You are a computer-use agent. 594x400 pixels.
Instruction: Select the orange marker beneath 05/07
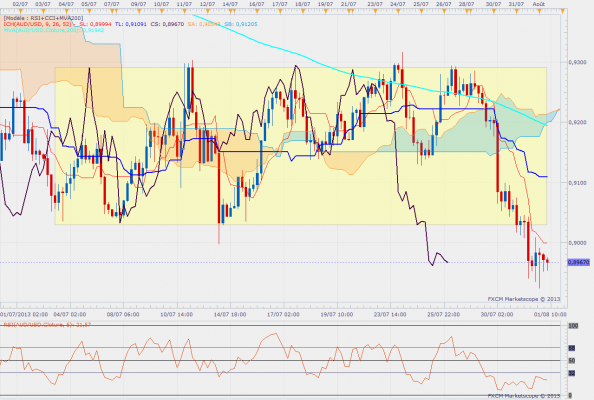tap(89, 11)
